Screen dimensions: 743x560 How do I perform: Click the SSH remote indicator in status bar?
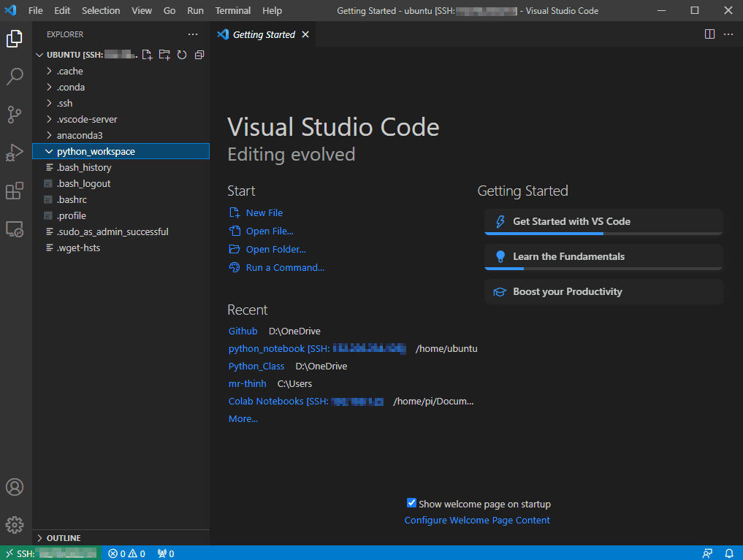tap(50, 553)
